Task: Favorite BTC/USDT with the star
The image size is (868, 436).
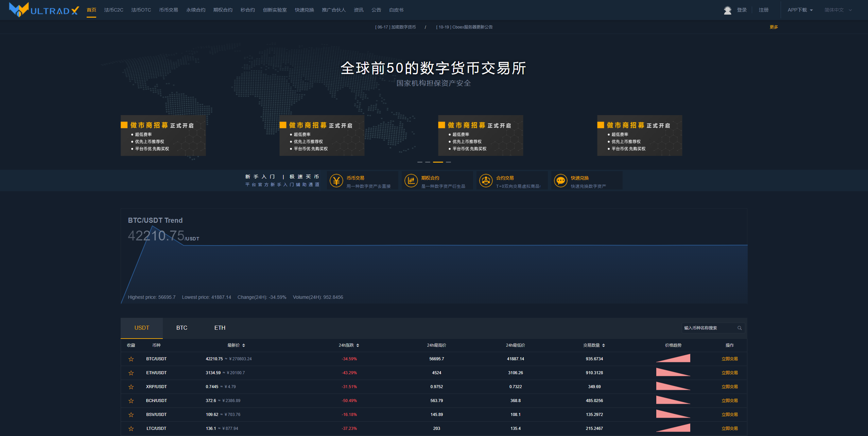Action: (131, 359)
